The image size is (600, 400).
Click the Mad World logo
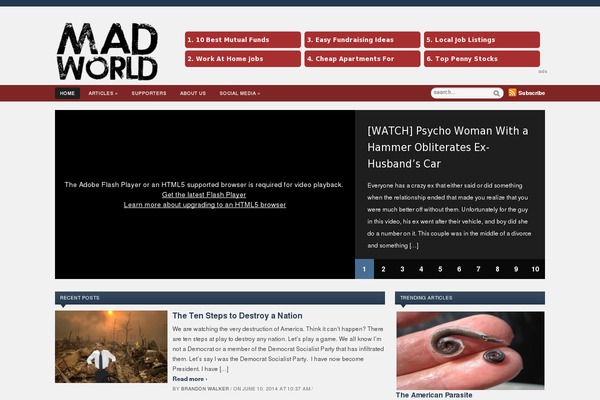[107, 51]
